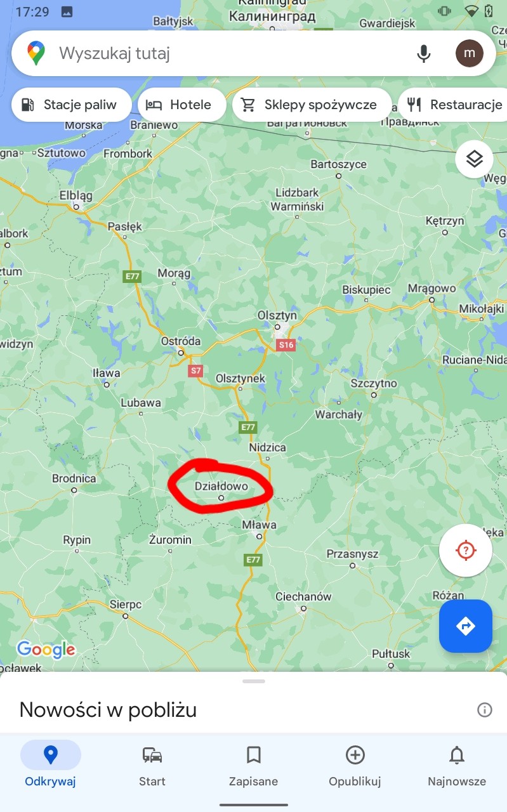This screenshot has height=812, width=507.
Task: Open the Zapisane tab
Action: click(x=253, y=766)
